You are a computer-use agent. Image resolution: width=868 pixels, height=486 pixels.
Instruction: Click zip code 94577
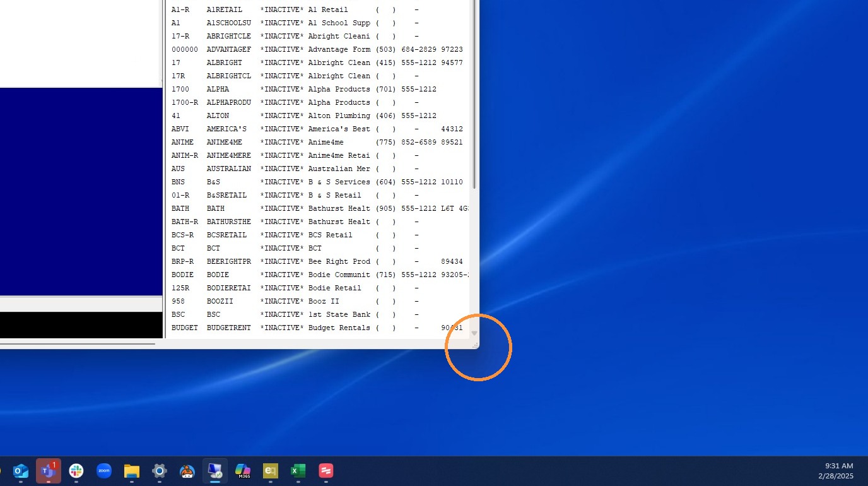[x=452, y=62]
